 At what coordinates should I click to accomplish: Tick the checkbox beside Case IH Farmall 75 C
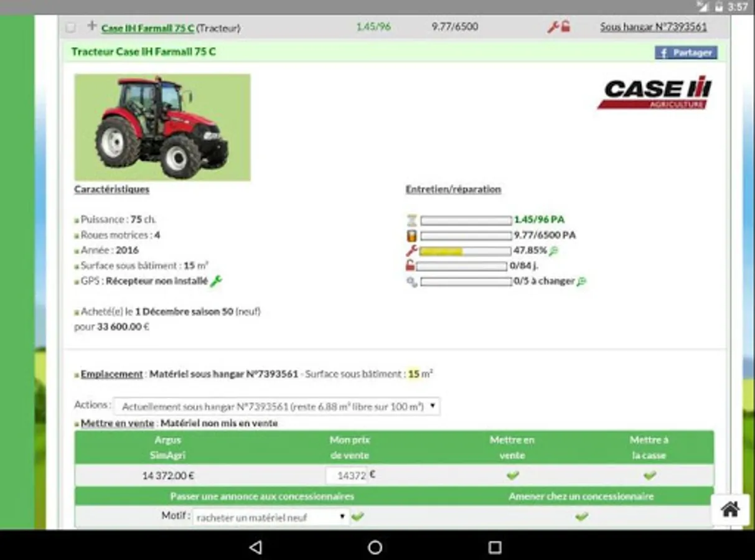point(71,27)
